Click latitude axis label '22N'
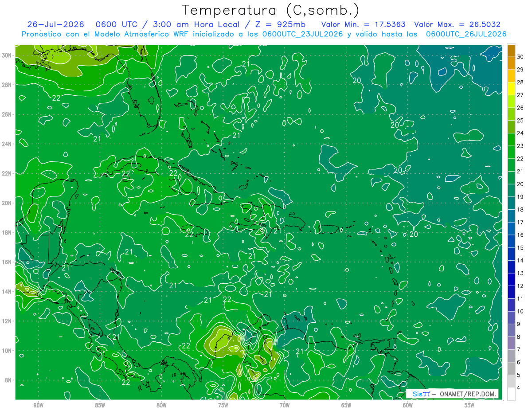The height and width of the screenshot is (411, 532). click(8, 173)
